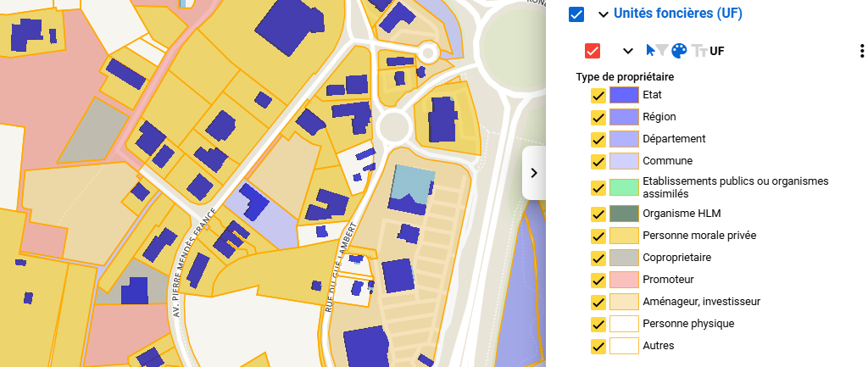
Task: Uncheck the Etat owner type checkbox
Action: pyautogui.click(x=598, y=95)
